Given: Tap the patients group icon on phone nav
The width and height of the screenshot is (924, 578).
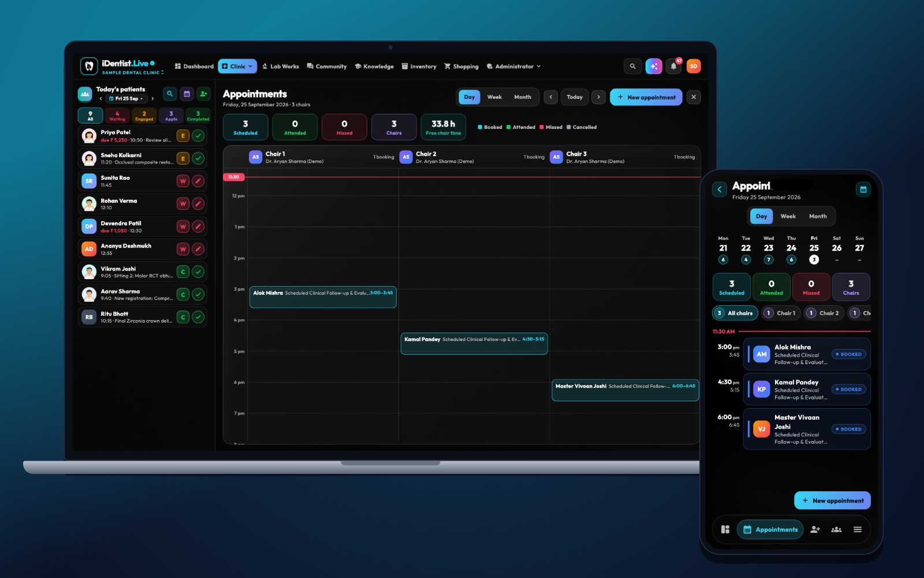Looking at the screenshot, I should (x=836, y=529).
